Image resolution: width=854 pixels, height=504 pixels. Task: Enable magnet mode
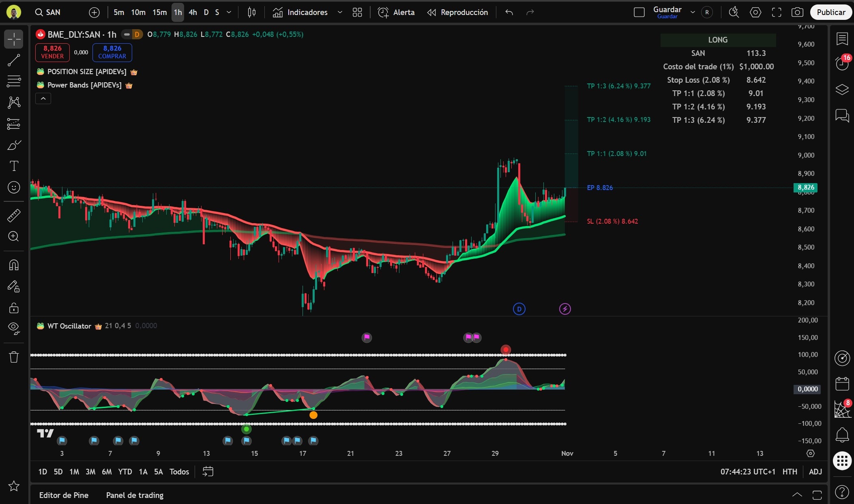click(x=14, y=265)
